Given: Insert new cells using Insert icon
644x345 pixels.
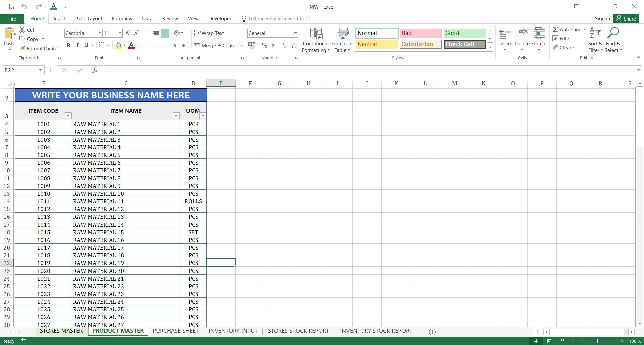Looking at the screenshot, I should coord(505,34).
